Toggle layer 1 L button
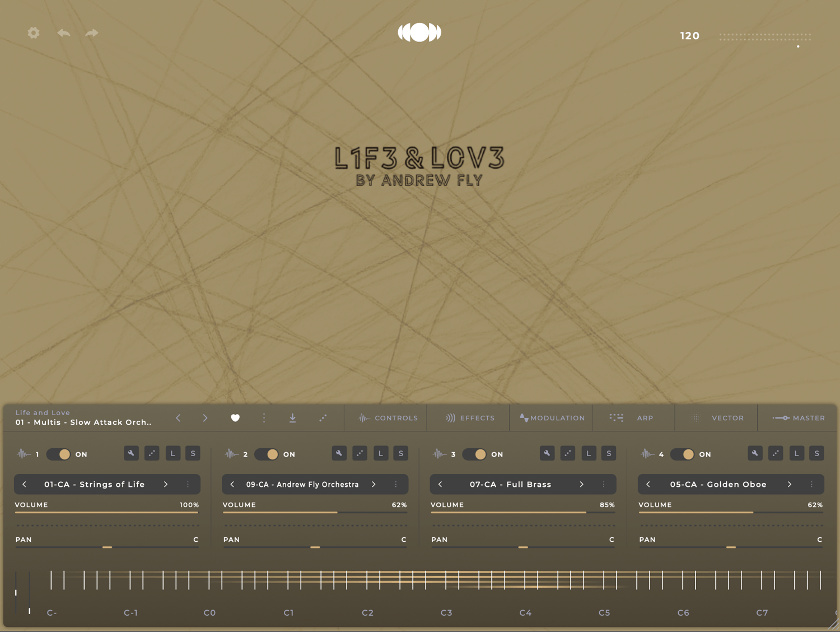This screenshot has width=840, height=632. [x=172, y=453]
